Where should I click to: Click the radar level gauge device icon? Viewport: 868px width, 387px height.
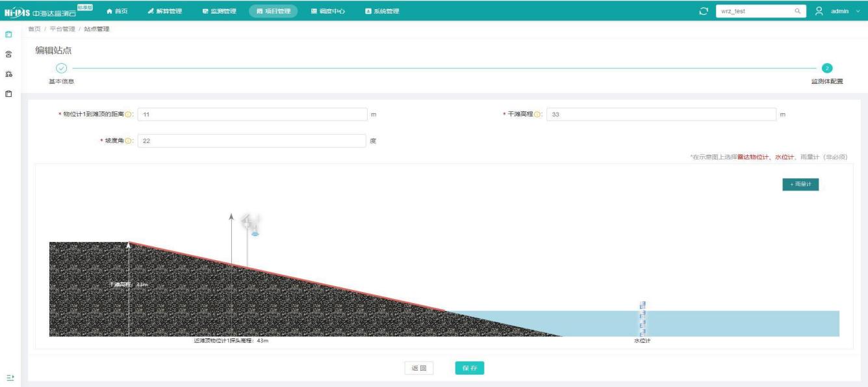(251, 224)
